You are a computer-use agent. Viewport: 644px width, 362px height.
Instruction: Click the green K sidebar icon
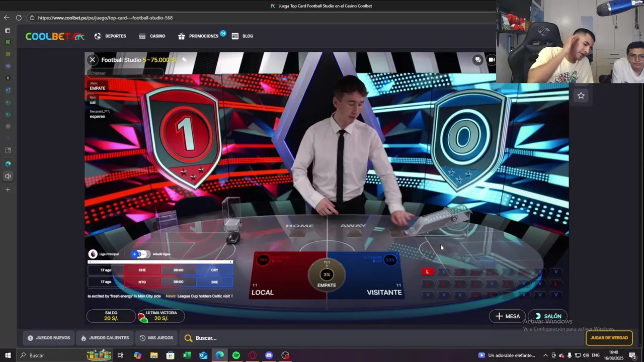click(x=8, y=42)
